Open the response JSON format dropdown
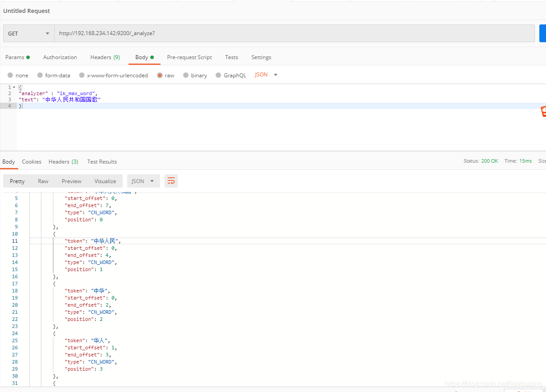 143,181
